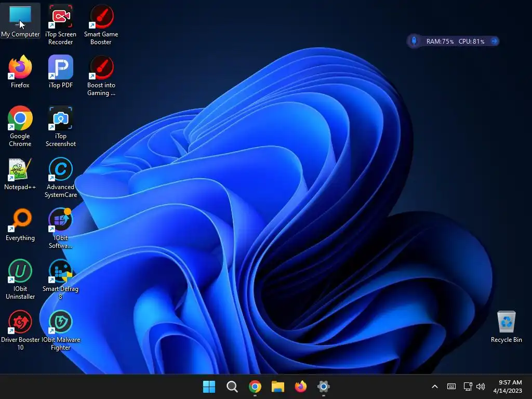
Task: Open iTop Screen Recorder shortcut
Action: 60,24
